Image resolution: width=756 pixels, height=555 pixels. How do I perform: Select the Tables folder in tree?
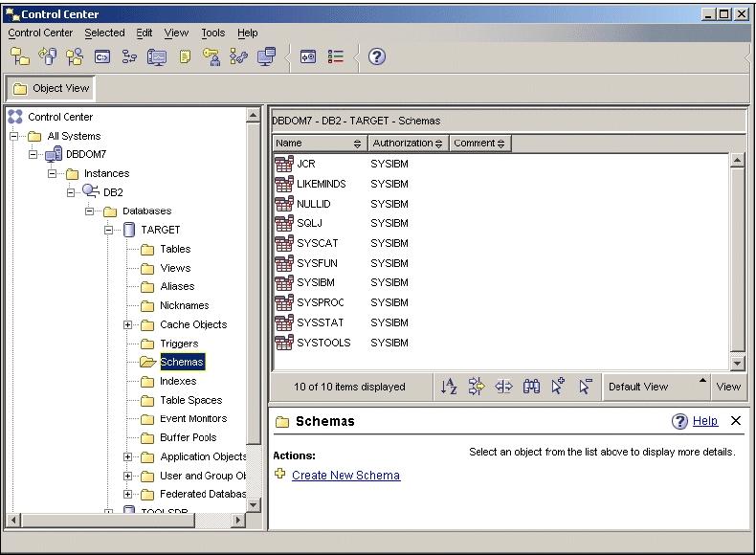point(175,249)
